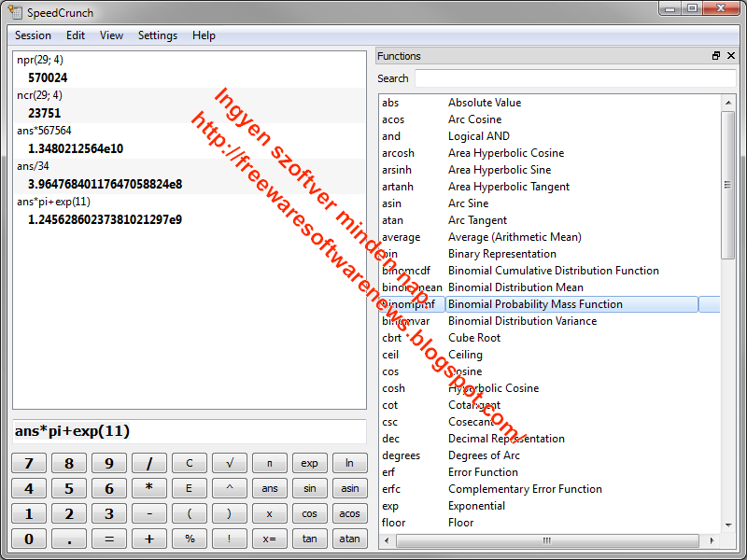
Task: Click the decimal point key
Action: coord(69,539)
